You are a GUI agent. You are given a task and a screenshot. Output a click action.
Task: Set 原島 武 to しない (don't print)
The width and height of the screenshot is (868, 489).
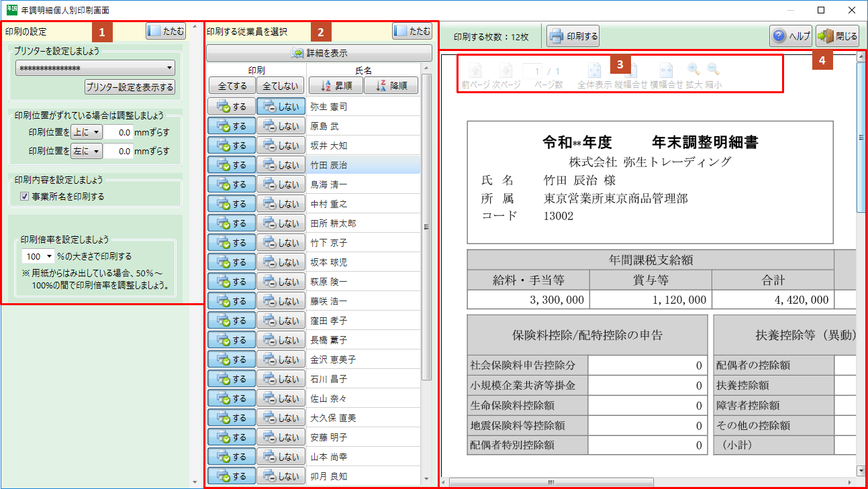(281, 126)
